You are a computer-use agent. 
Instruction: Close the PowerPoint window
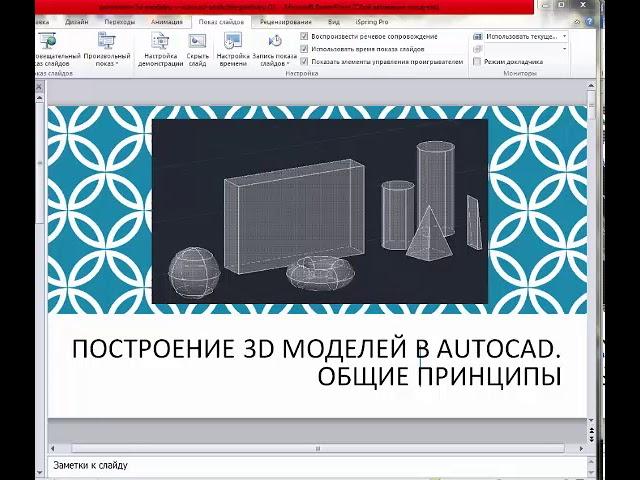tap(584, 5)
